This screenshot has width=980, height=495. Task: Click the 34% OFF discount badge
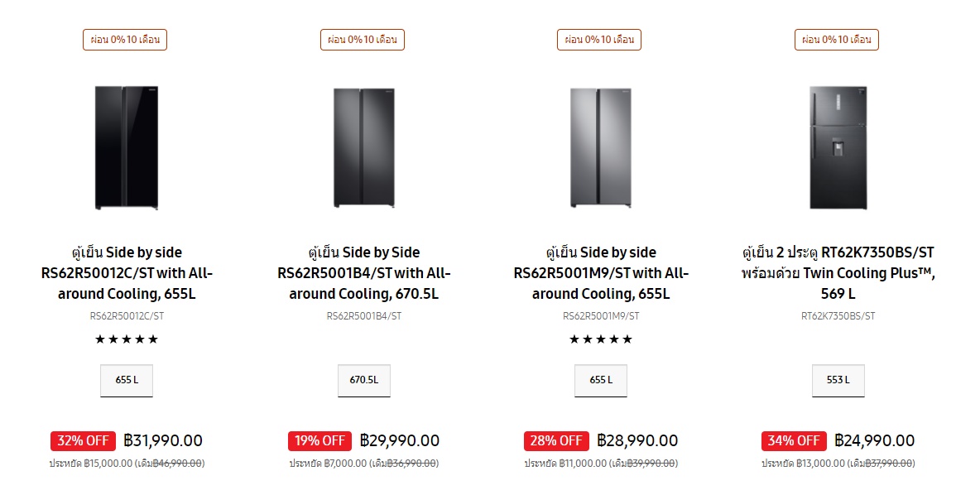(794, 440)
